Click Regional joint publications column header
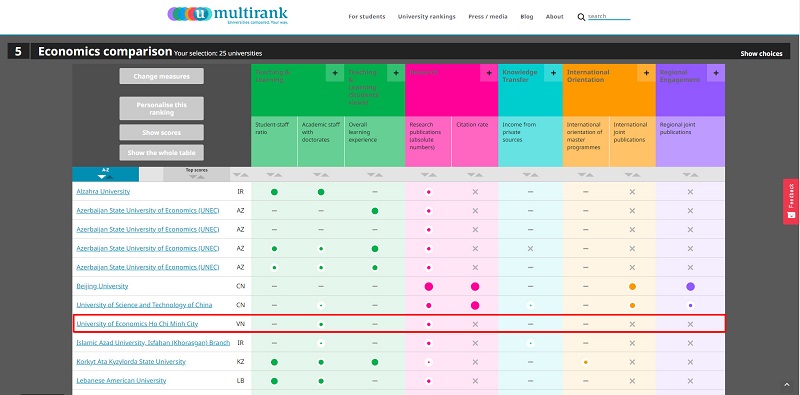Screen dimensions: 800x395 pos(690,141)
